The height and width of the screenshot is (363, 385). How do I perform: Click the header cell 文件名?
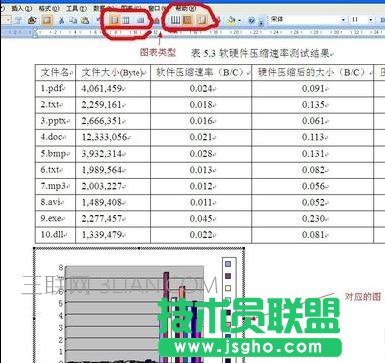pos(55,72)
